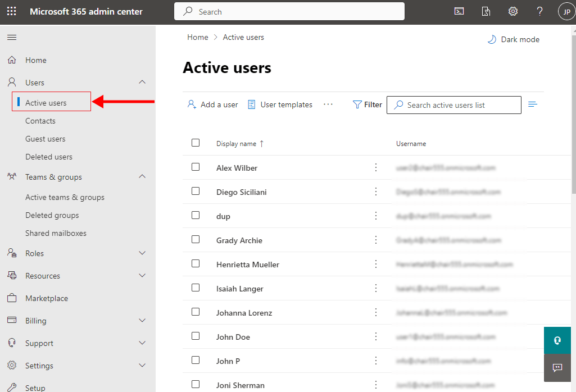This screenshot has height=392, width=576.
Task: Click Add a user button
Action: 213,104
